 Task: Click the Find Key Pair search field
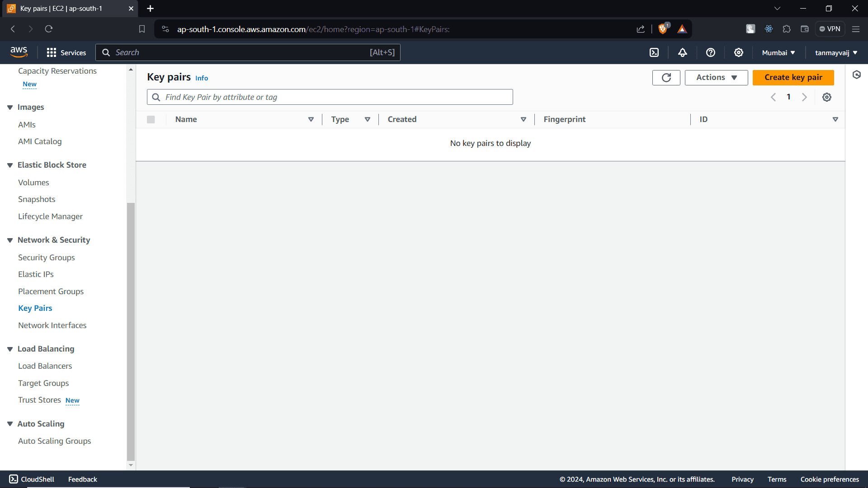(x=330, y=97)
